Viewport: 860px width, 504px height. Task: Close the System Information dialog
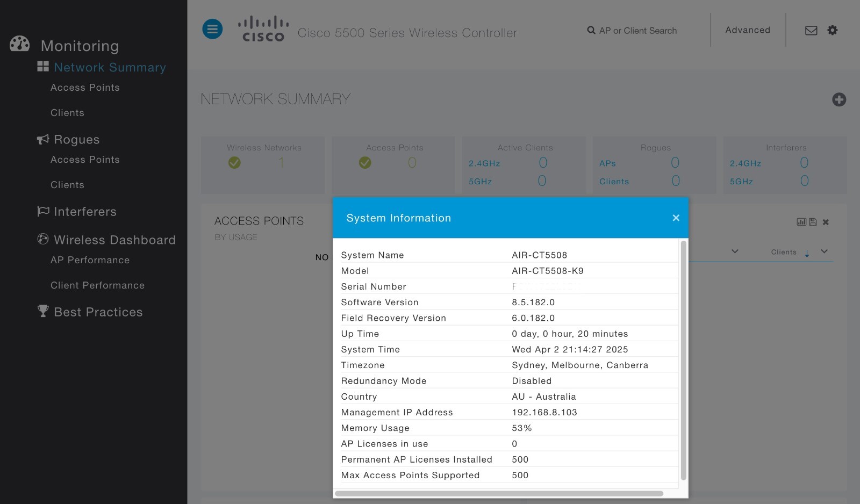point(676,218)
